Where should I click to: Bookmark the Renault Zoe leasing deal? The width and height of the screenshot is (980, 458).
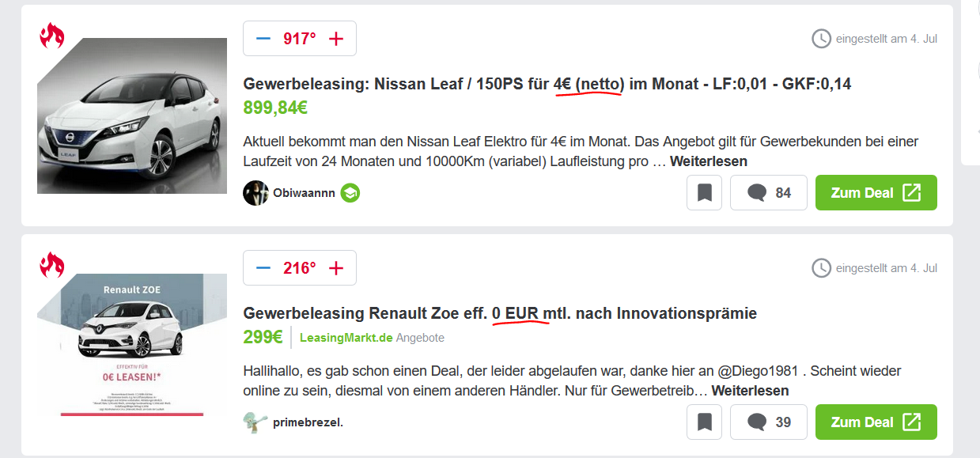[x=704, y=422]
